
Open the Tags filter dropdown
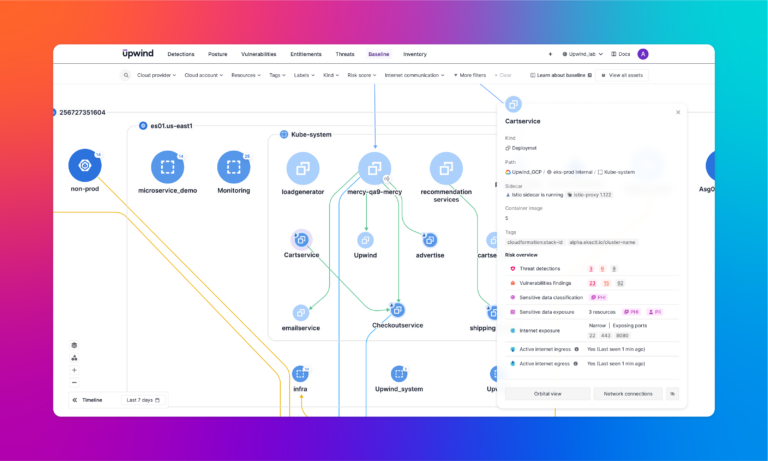click(x=277, y=75)
